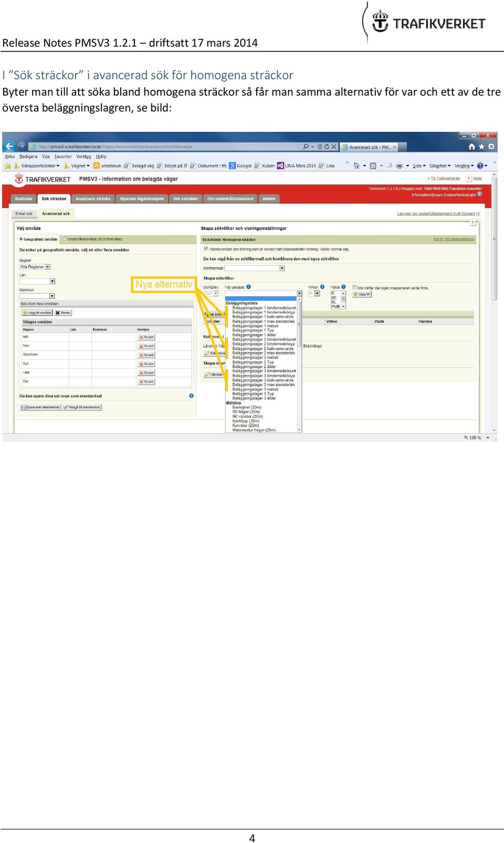Open the Säkerhet command bar menu
The width and height of the screenshot is (504, 843).
point(440,166)
